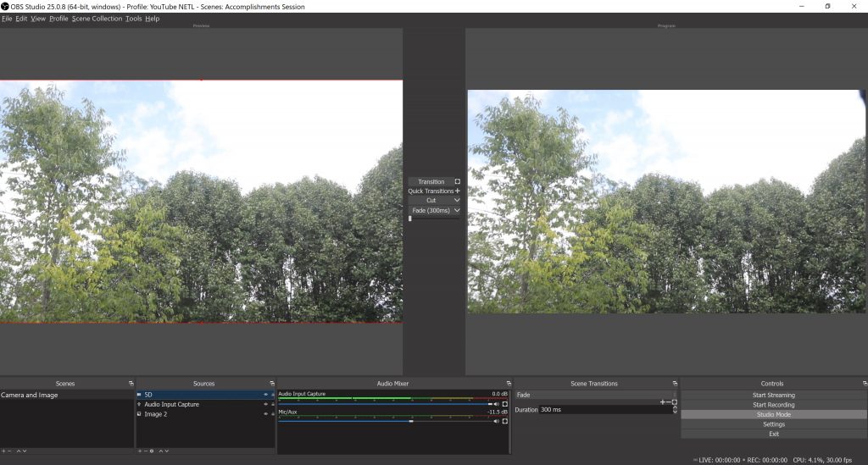868x465 pixels.
Task: Open source properties gear in Sources toolbar
Action: tap(152, 451)
